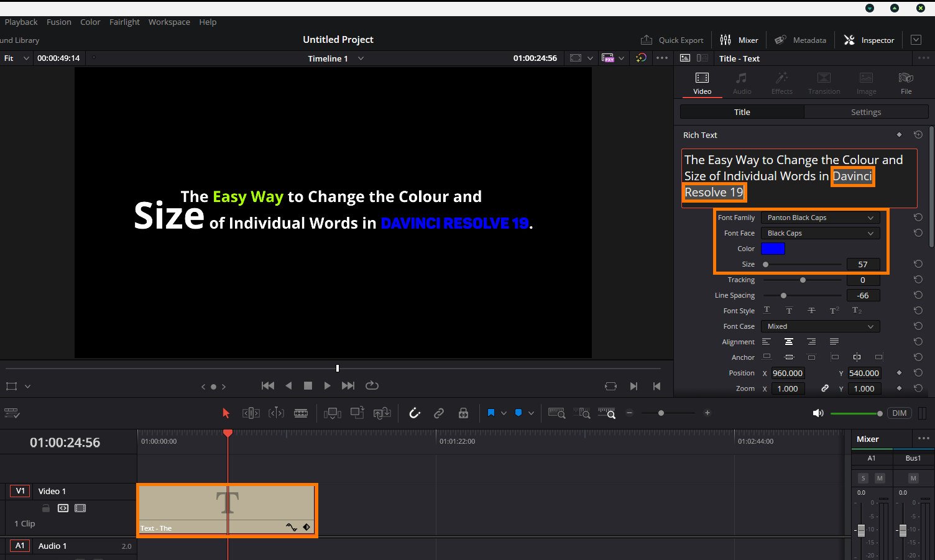Open the Font Family dropdown

[821, 218]
